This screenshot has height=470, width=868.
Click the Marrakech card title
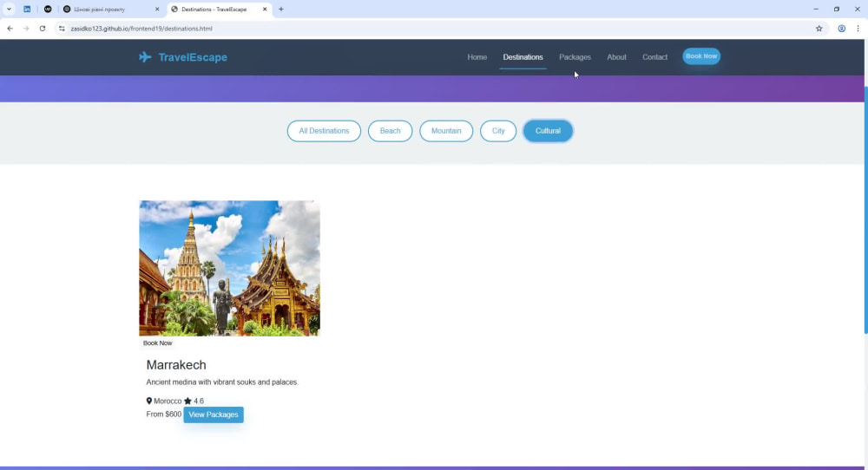click(x=176, y=365)
